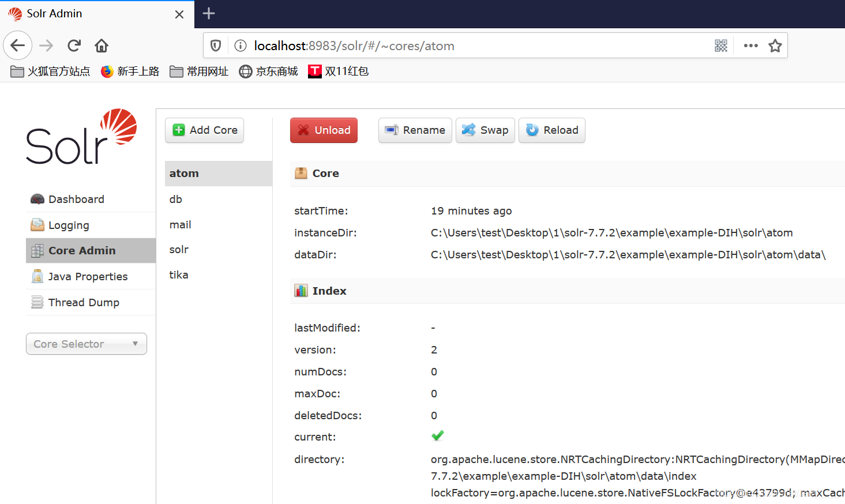
Task: Reload the page with the refresh icon
Action: coord(74,46)
